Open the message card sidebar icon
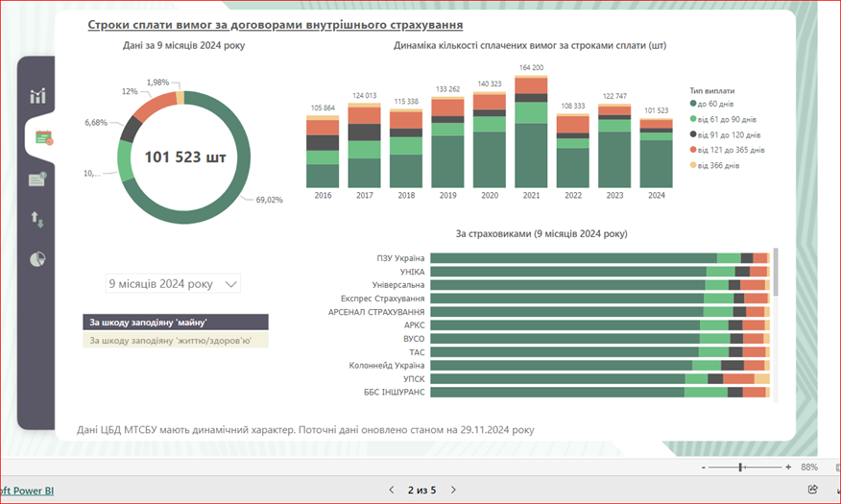The height and width of the screenshot is (504, 841). pos(37,179)
